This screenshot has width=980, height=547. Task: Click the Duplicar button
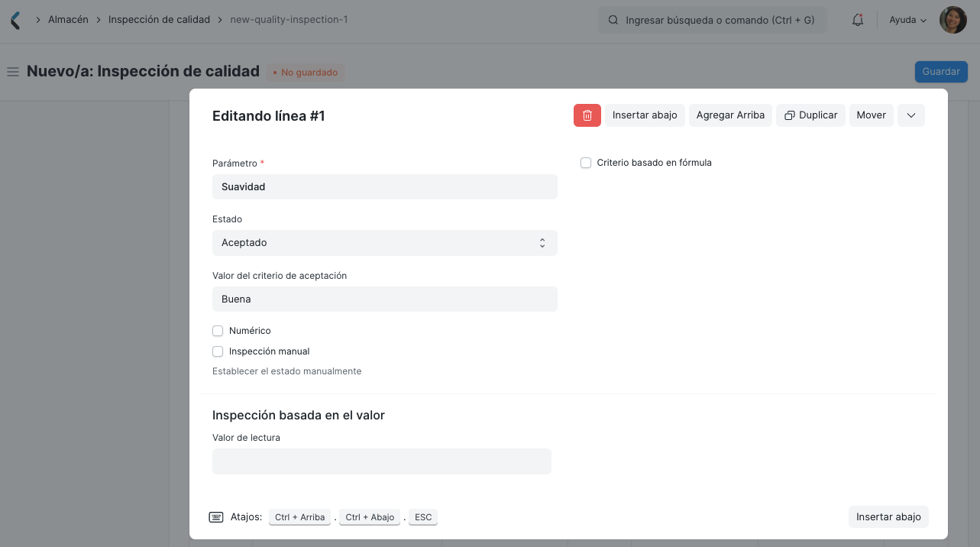click(x=810, y=115)
